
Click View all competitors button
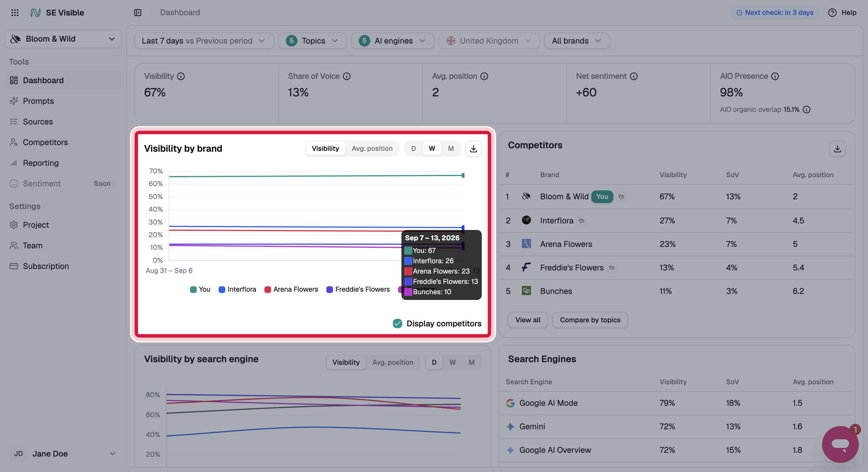528,320
